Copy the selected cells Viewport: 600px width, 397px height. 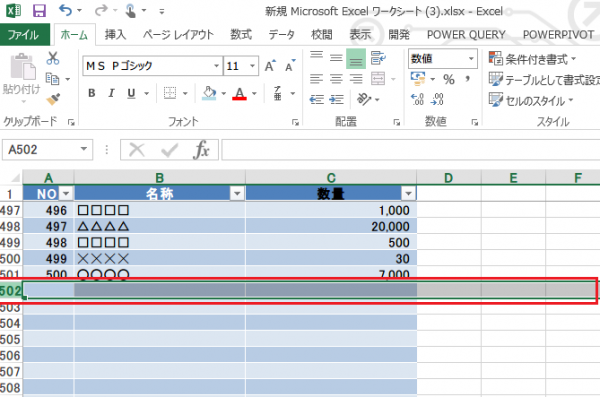[x=52, y=79]
